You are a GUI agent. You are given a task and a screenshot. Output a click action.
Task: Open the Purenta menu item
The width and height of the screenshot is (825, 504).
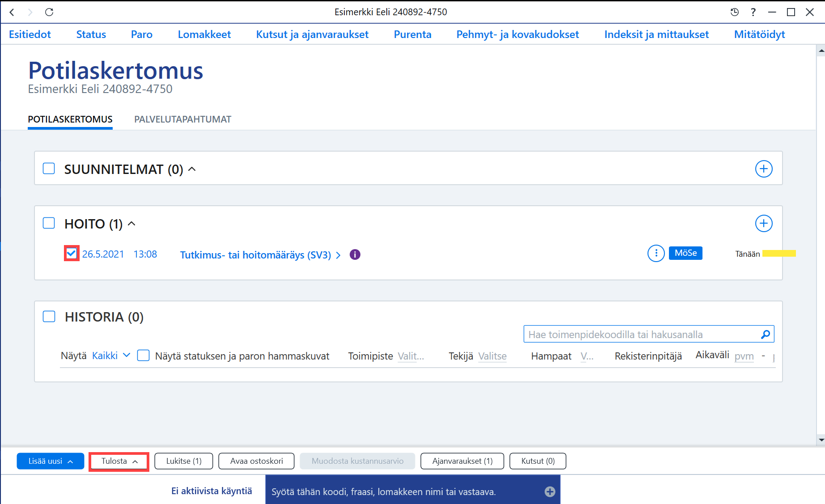412,34
